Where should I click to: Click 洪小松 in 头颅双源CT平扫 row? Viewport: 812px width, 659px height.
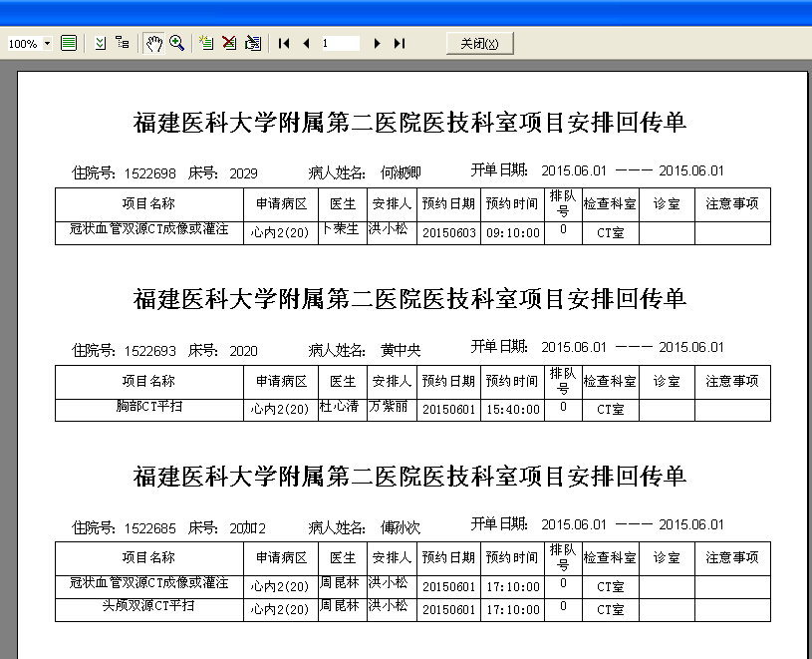coord(388,605)
